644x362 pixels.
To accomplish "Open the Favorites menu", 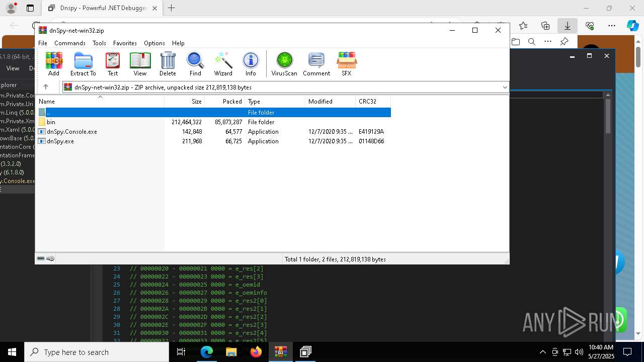I will tap(125, 43).
